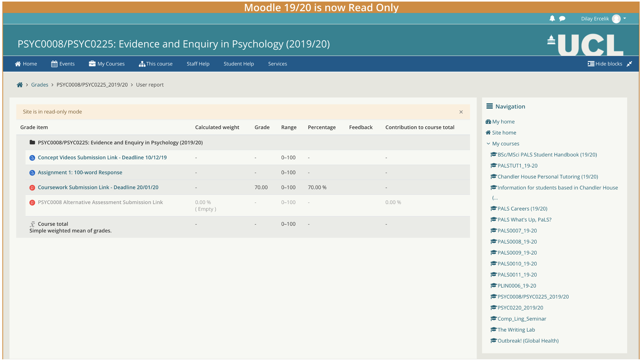Click the graduation cap icon beside PLIN0006_19-20
The height and width of the screenshot is (364, 642).
[x=493, y=285]
